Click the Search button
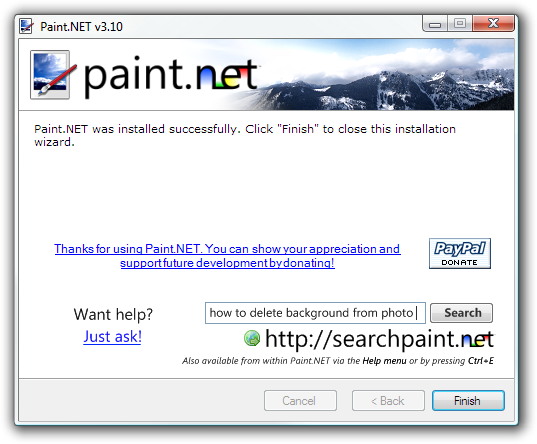Viewport: 537px width, 444px height. click(461, 313)
